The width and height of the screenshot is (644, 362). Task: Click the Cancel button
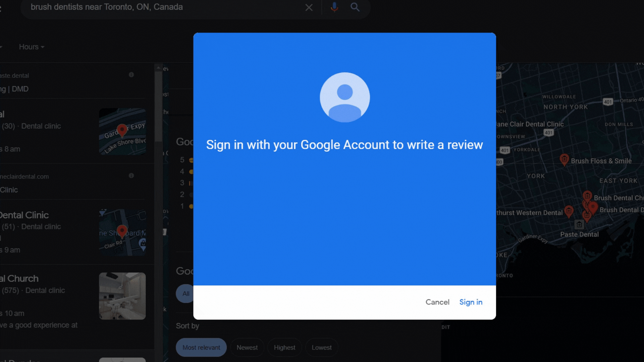click(437, 302)
